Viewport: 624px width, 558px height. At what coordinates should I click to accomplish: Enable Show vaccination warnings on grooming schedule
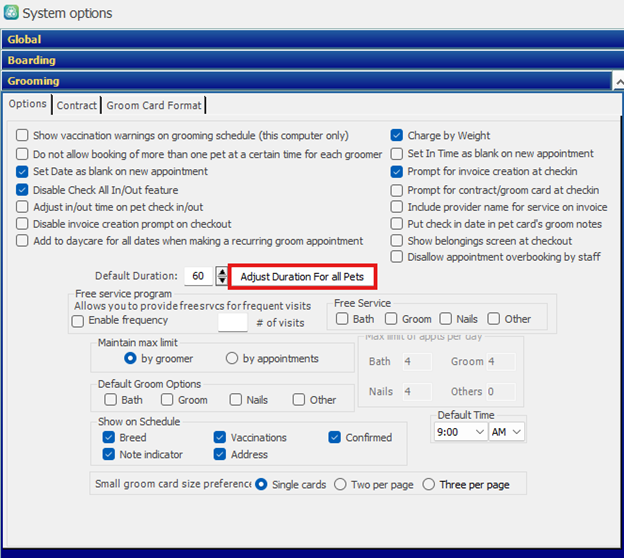coord(22,135)
